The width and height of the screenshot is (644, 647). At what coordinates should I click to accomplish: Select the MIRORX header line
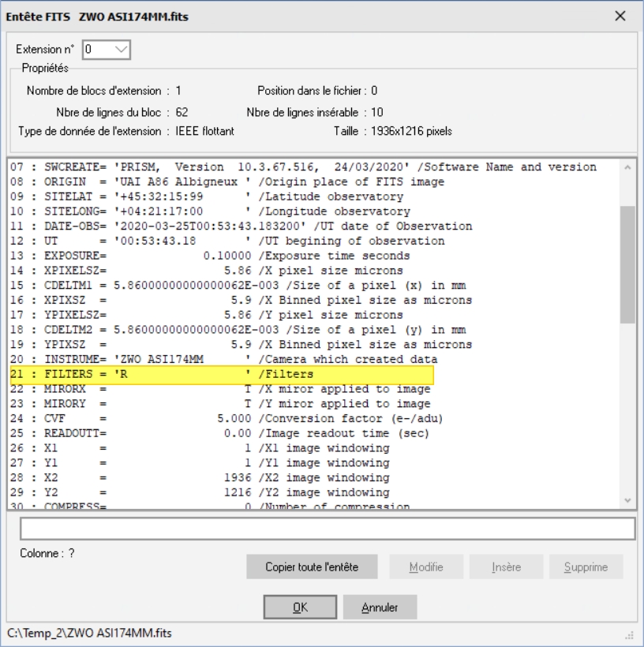pyautogui.click(x=221, y=390)
